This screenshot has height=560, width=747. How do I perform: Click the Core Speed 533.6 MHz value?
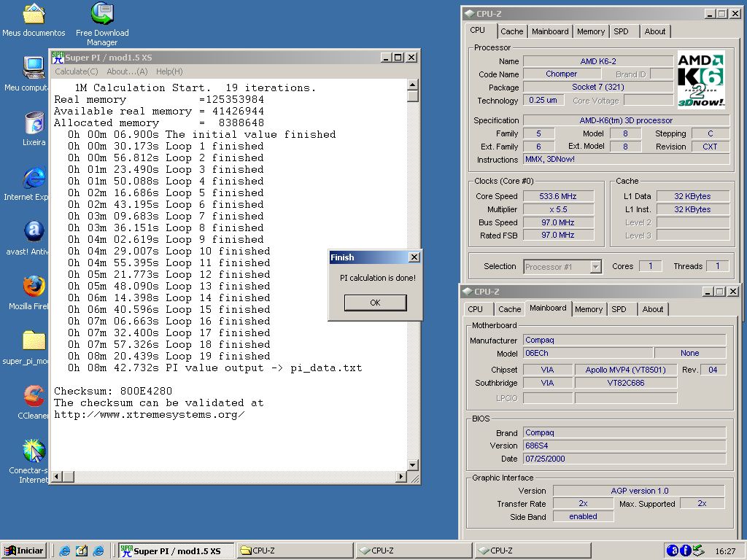tap(558, 196)
